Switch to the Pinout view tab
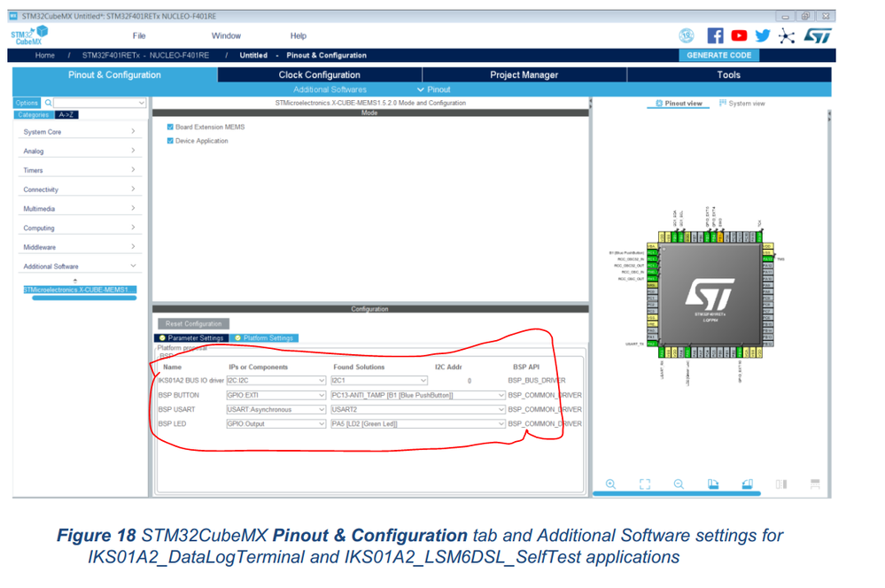Viewport: 885px width, 588px height. [679, 104]
